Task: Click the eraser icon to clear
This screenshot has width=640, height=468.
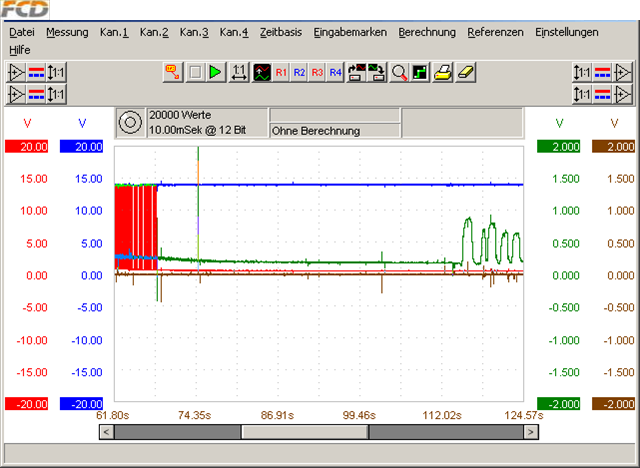Action: coord(465,73)
